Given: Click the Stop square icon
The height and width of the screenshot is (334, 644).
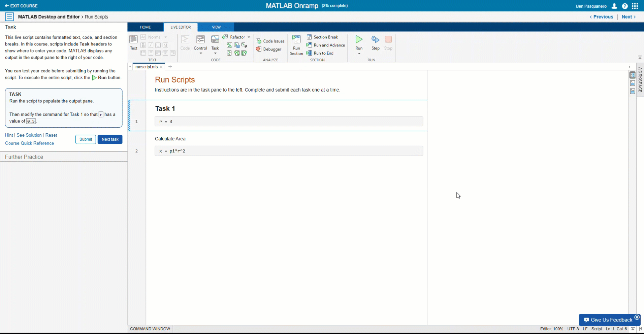Looking at the screenshot, I should click(388, 39).
